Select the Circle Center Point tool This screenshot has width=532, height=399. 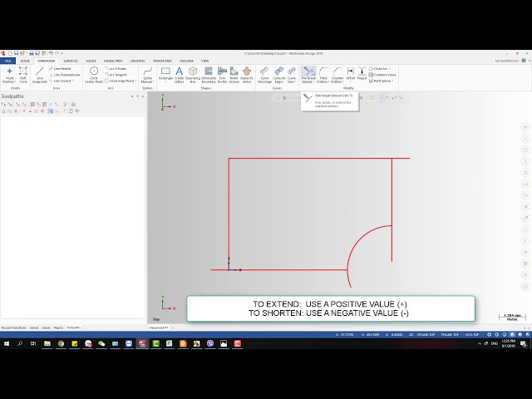(x=94, y=75)
